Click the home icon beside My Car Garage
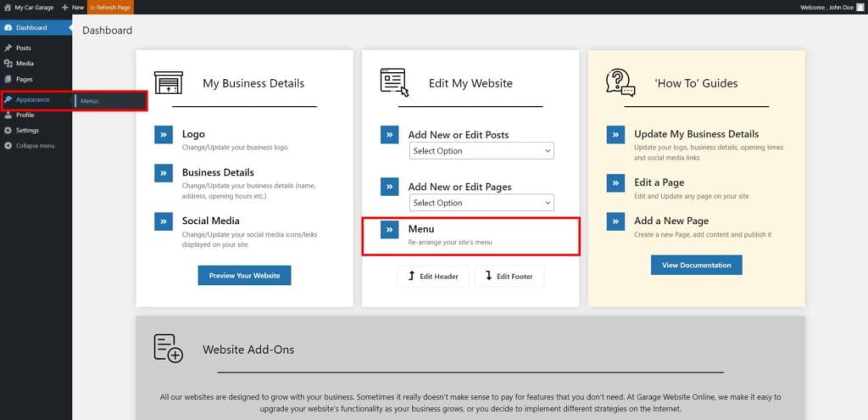The image size is (868, 420). pos(7,8)
